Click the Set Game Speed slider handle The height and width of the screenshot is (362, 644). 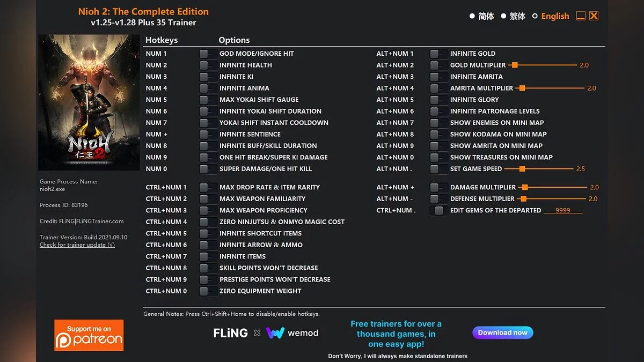click(522, 169)
